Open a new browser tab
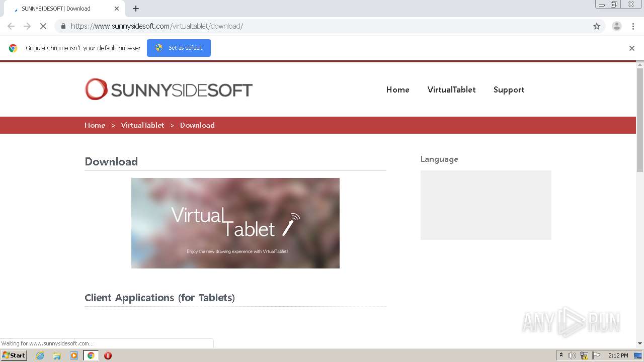The image size is (644, 362). [x=136, y=9]
